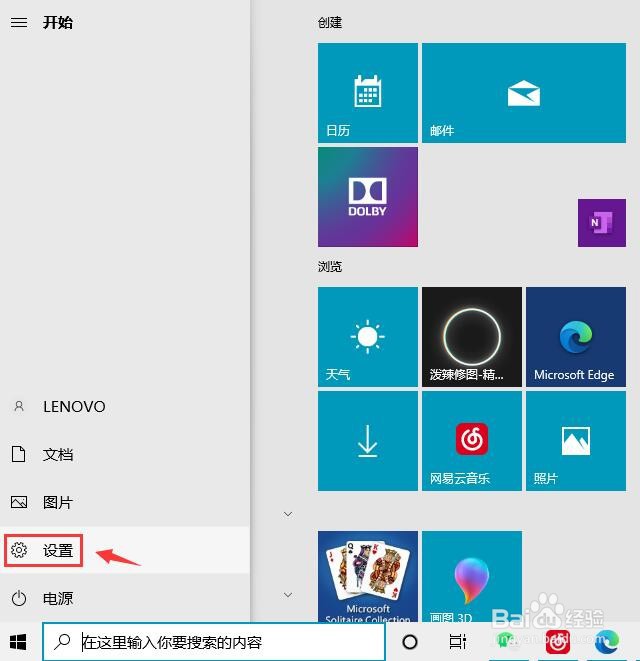Click the taskbar search box
This screenshot has width=640, height=661.
(x=214, y=642)
